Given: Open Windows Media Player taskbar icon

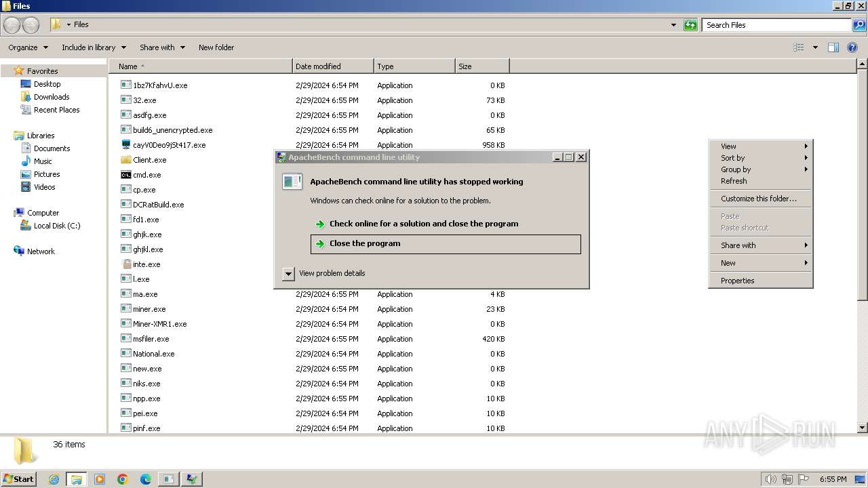Looking at the screenshot, I should (100, 479).
